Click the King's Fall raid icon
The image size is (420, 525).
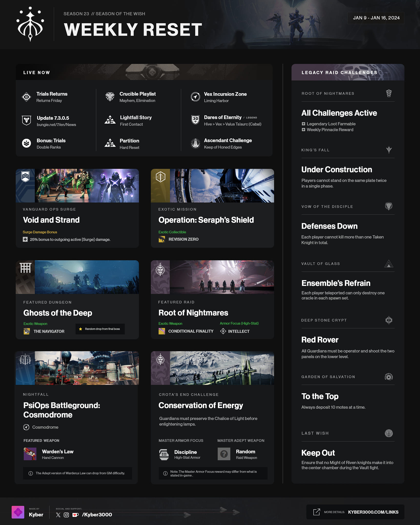[389, 150]
